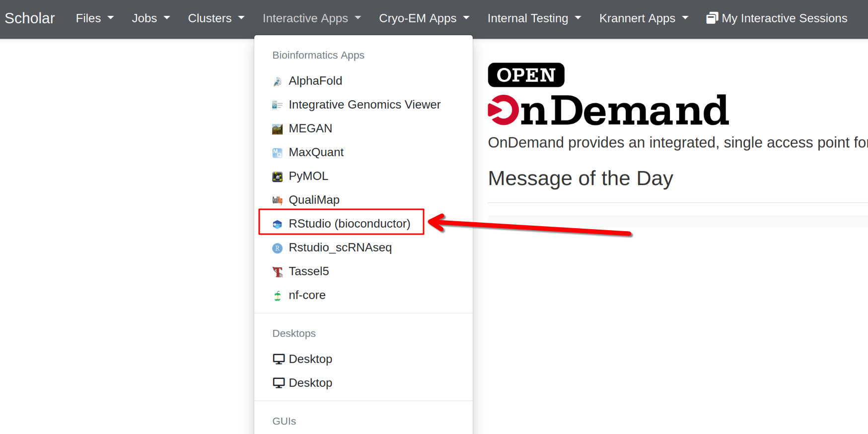Open the Jobs menu

pyautogui.click(x=151, y=18)
